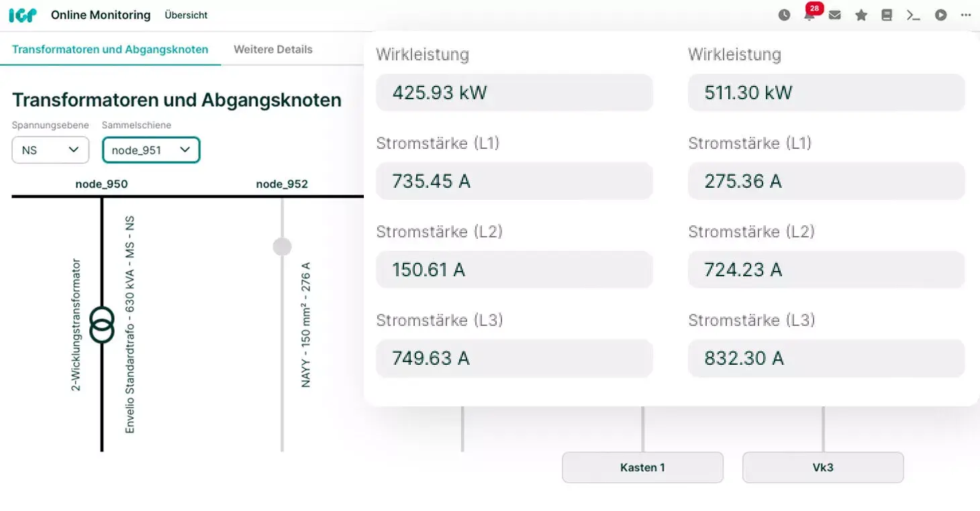
Task: Open the Sammelschiene node_951 dropdown
Action: (x=151, y=150)
